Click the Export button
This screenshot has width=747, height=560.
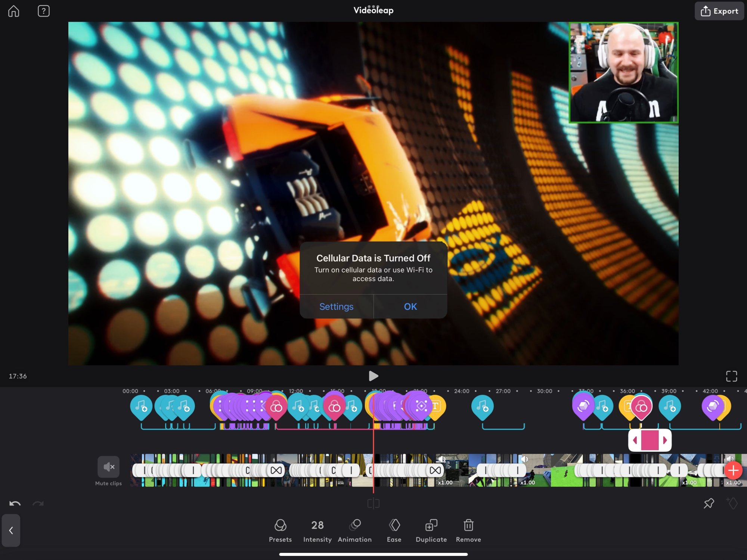click(719, 11)
